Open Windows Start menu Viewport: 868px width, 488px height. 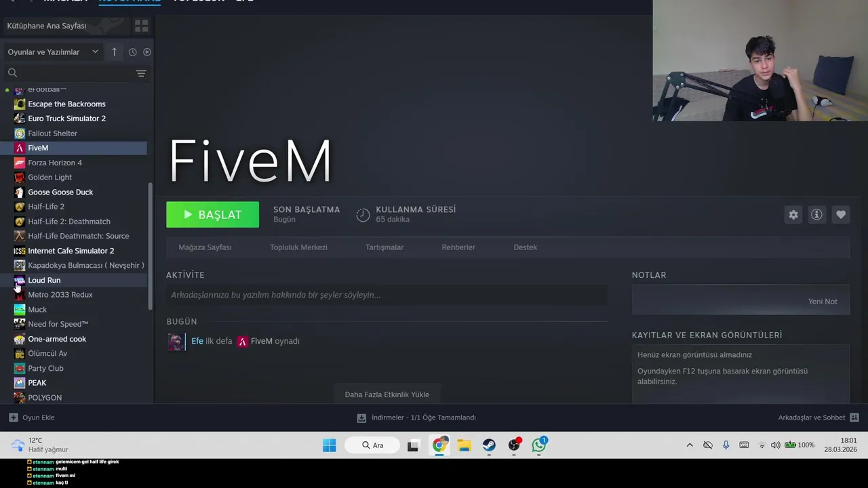click(330, 445)
